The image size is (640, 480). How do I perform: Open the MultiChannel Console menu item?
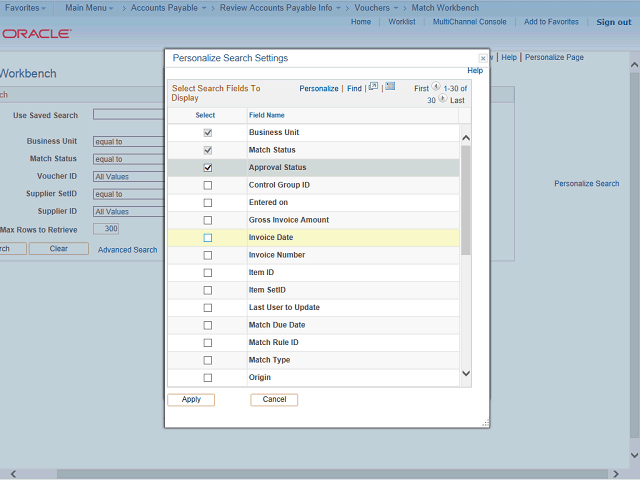coord(469,22)
